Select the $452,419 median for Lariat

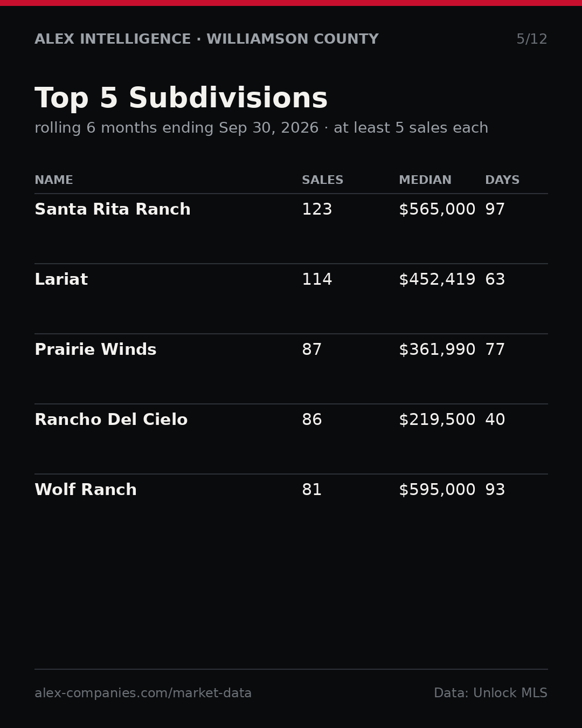(x=437, y=280)
